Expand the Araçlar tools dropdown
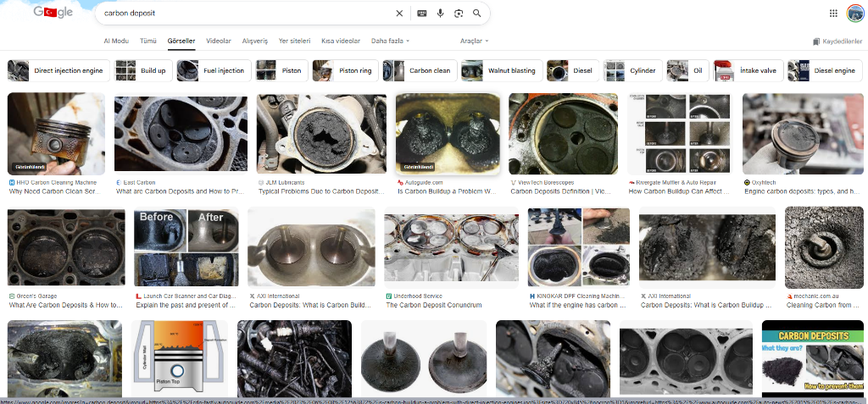The image size is (868, 404). tap(475, 41)
